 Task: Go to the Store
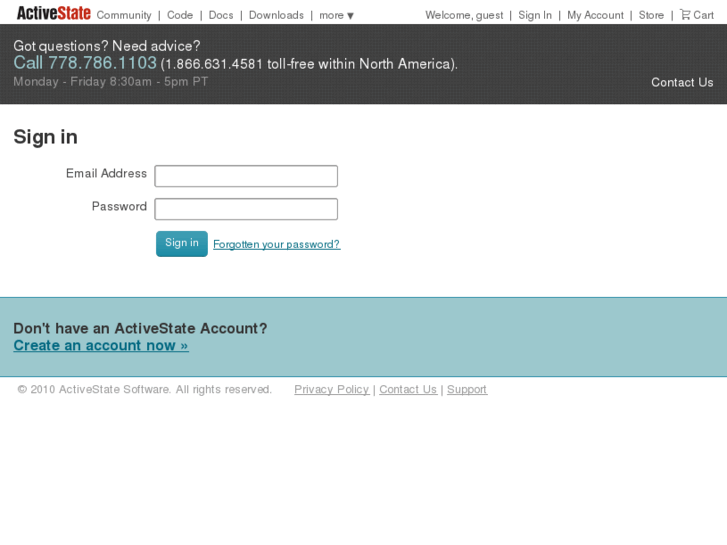(x=651, y=15)
